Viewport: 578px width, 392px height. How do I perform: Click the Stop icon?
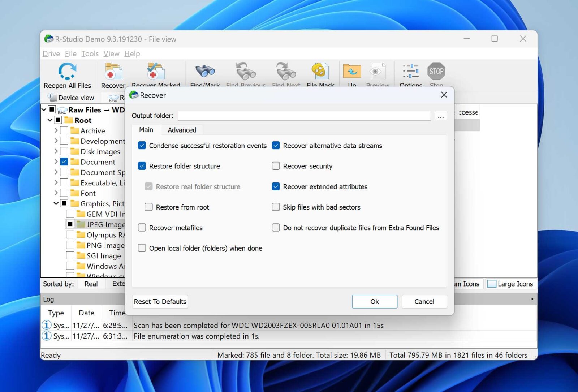click(436, 71)
